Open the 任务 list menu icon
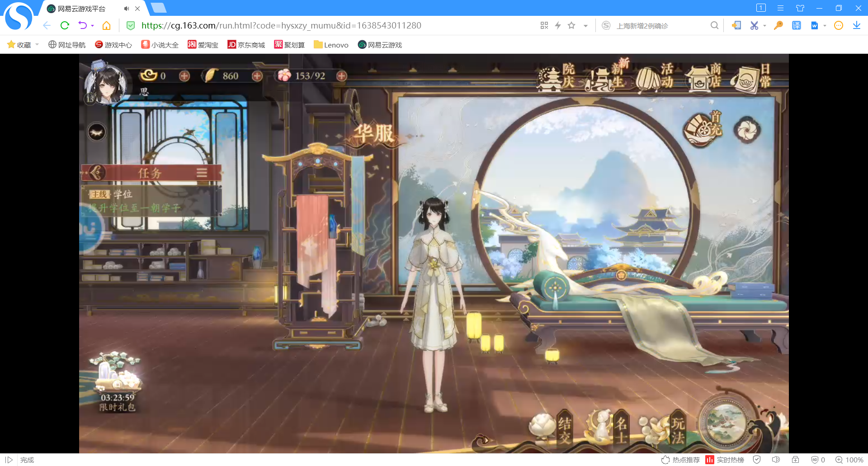This screenshot has height=466, width=868. [x=202, y=172]
